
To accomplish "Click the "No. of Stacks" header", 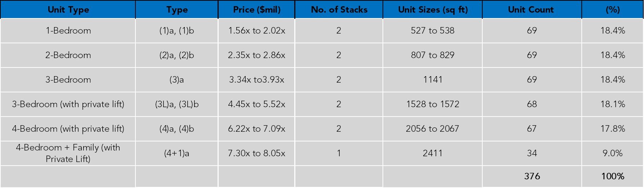I will [x=339, y=10].
